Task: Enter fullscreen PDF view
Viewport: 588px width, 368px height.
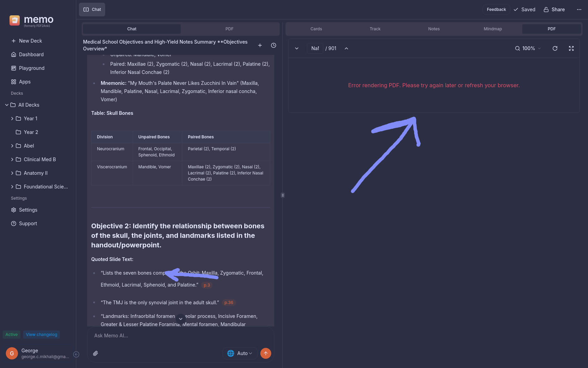Action: click(571, 48)
